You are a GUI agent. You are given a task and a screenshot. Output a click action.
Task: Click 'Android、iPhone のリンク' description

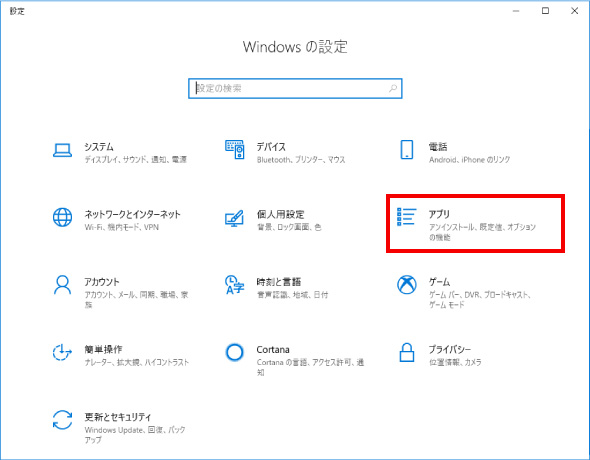tap(470, 159)
